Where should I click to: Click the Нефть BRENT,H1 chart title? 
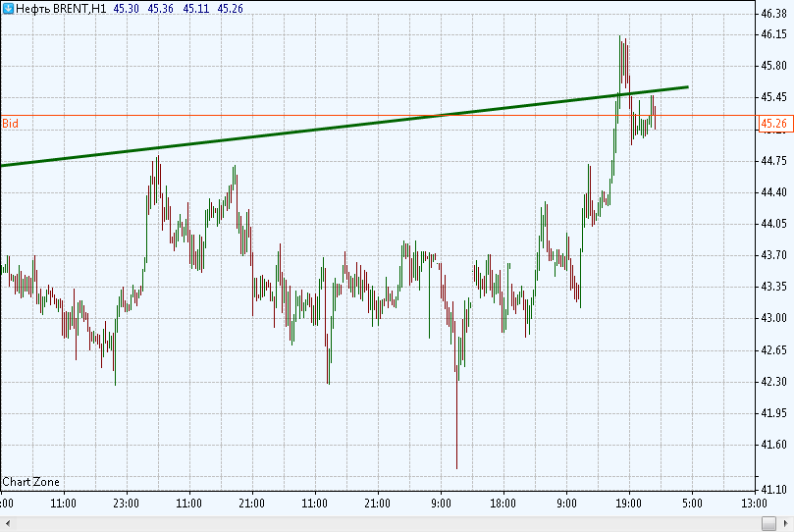click(61, 9)
